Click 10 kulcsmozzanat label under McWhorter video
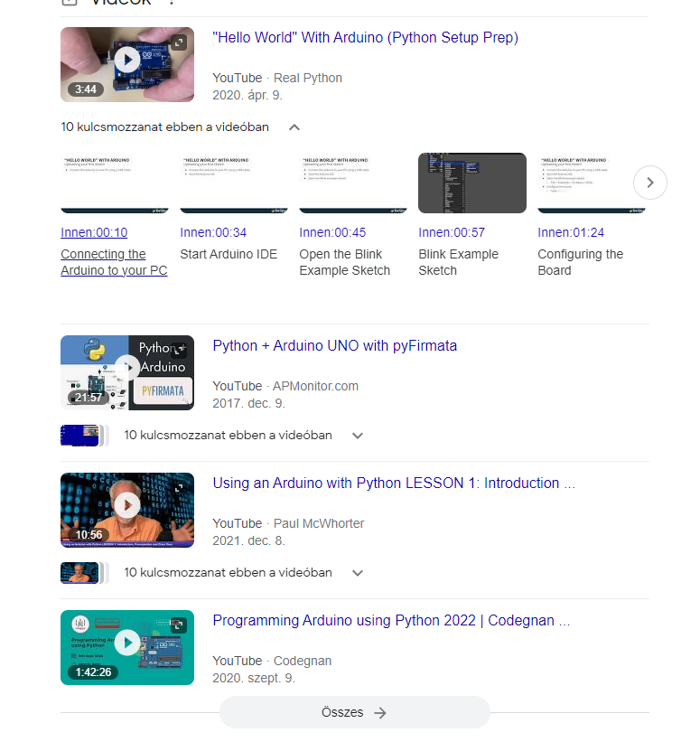This screenshot has height=742, width=700. (228, 572)
